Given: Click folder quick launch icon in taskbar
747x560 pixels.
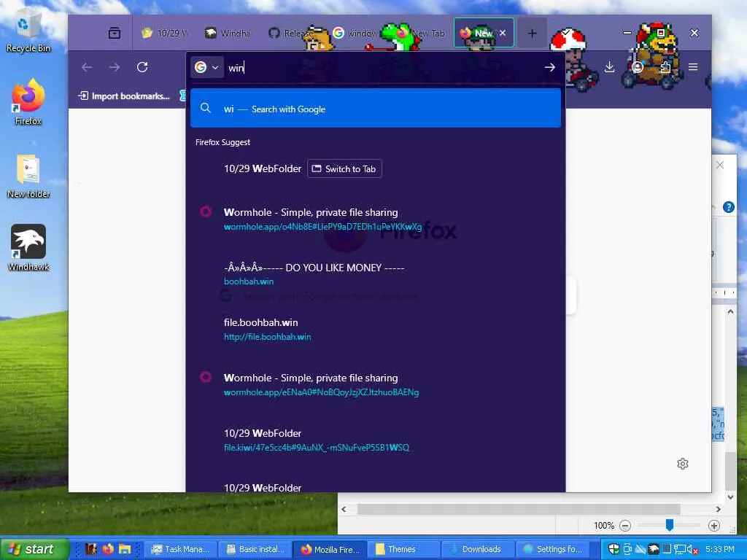Looking at the screenshot, I should pyautogui.click(x=125, y=549).
